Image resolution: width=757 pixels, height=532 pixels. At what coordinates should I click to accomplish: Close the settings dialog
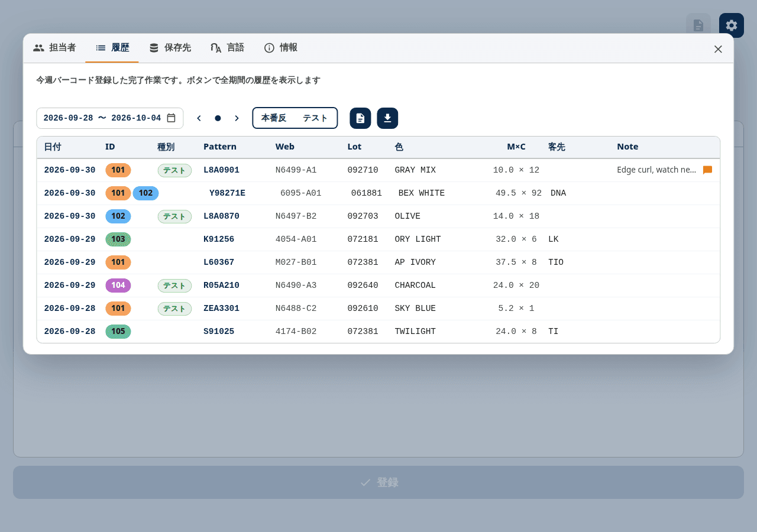(718, 49)
